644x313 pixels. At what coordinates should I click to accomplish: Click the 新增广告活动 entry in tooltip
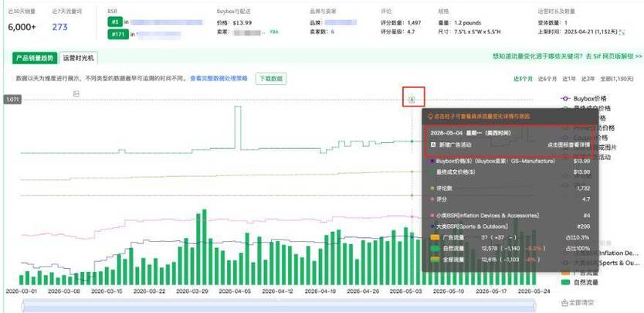452,145
